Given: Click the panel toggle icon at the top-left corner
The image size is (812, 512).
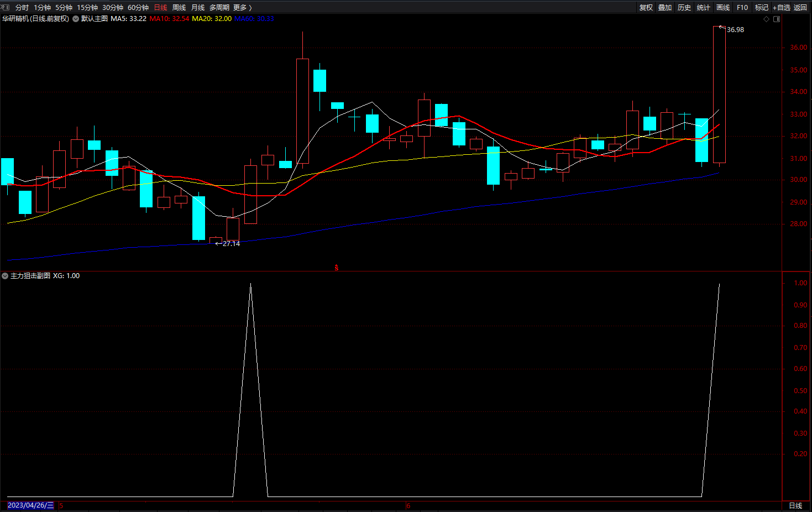Looking at the screenshot, I should [x=6, y=7].
